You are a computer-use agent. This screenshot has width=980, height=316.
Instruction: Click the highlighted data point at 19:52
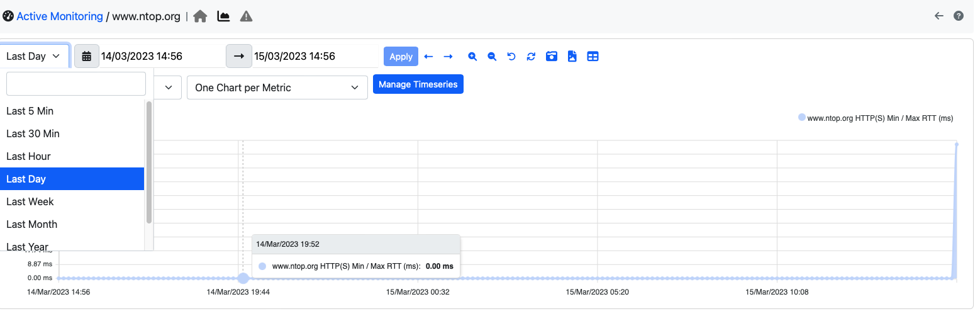point(243,278)
